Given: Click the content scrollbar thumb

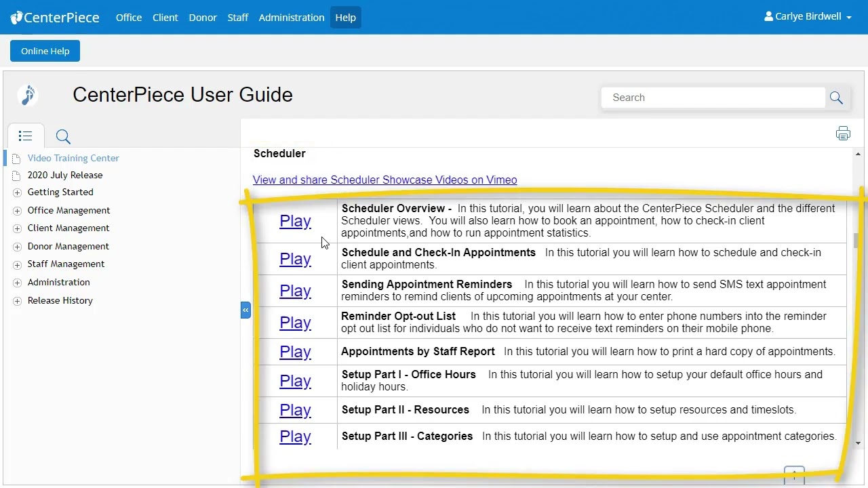Looking at the screenshot, I should (856, 241).
